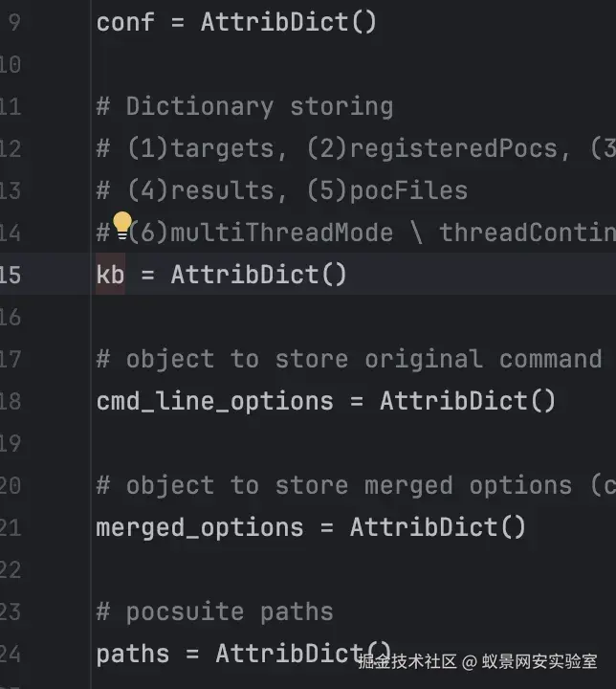The width and height of the screenshot is (616, 689).
Task: Click the conf variable name
Action: [124, 22]
